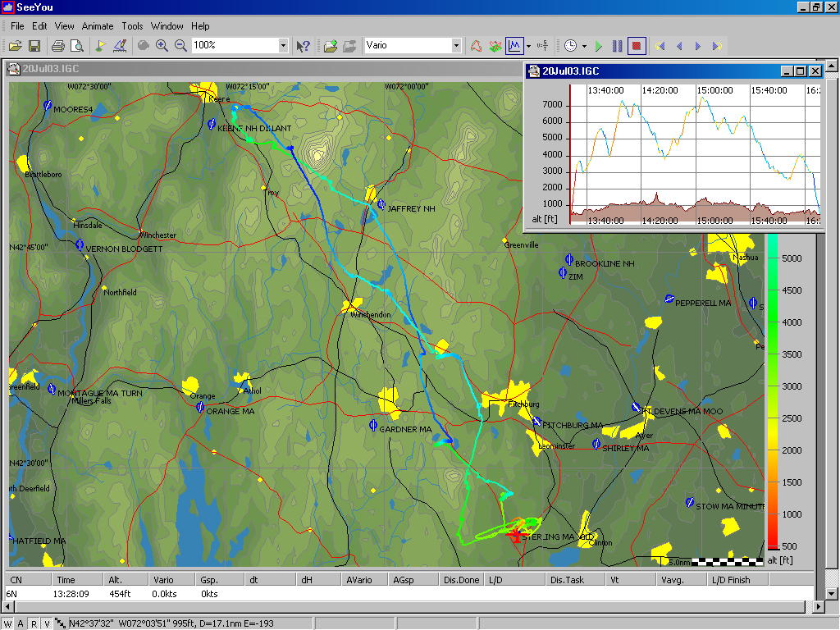Toggle the barogram graph window button
The height and width of the screenshot is (630, 840).
pos(515,46)
